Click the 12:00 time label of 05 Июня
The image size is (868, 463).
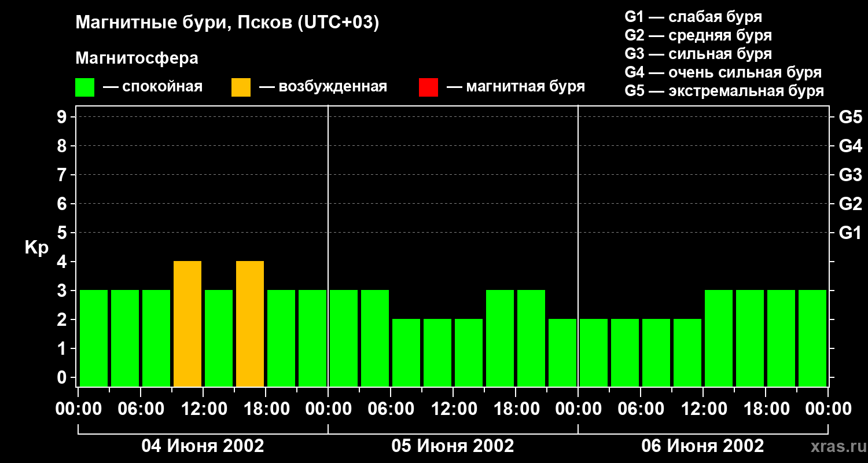pos(453,409)
